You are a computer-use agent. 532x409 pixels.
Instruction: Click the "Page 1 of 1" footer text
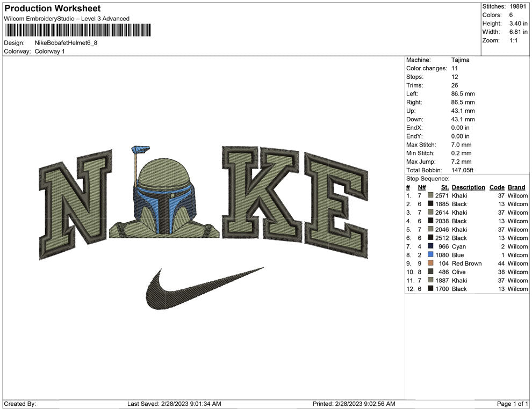(512, 403)
